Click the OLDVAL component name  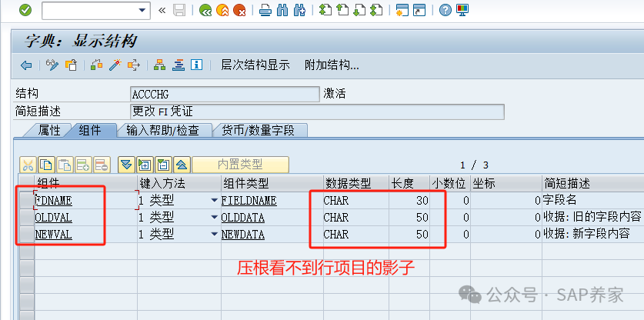click(53, 217)
